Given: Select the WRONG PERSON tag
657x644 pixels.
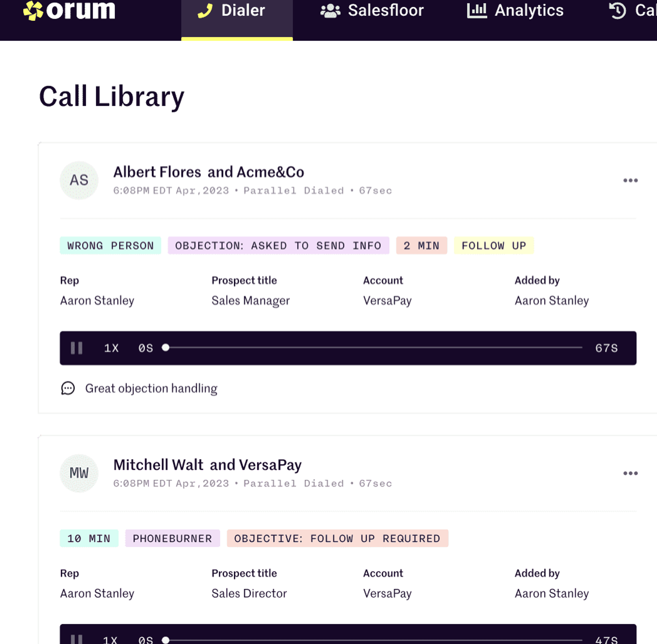Looking at the screenshot, I should pos(110,245).
